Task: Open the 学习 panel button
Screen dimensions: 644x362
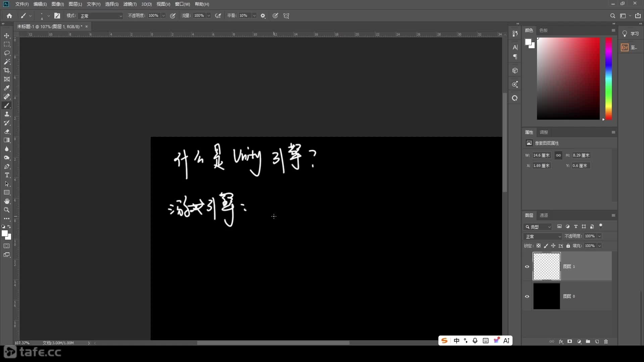Action: (x=631, y=34)
